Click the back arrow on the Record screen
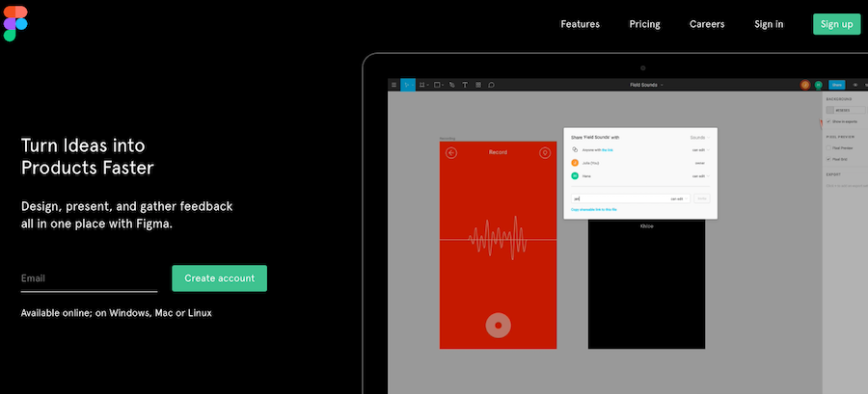 point(451,153)
